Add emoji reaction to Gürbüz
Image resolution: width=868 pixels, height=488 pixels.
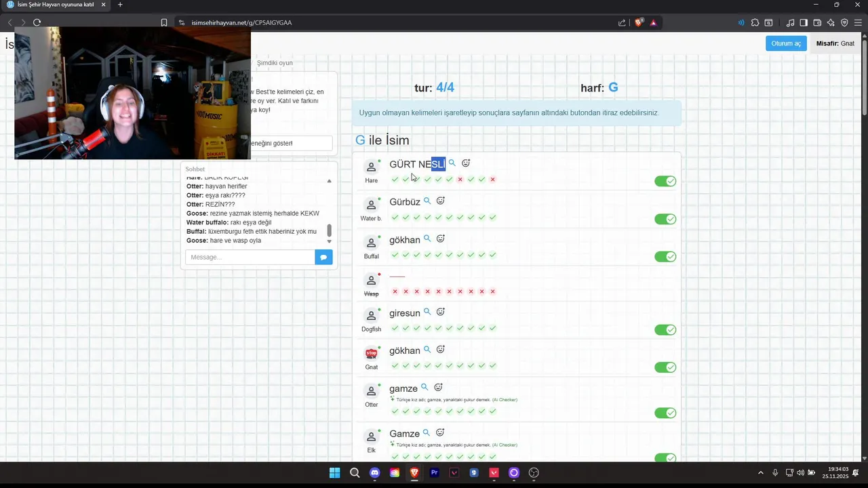pyautogui.click(x=441, y=201)
